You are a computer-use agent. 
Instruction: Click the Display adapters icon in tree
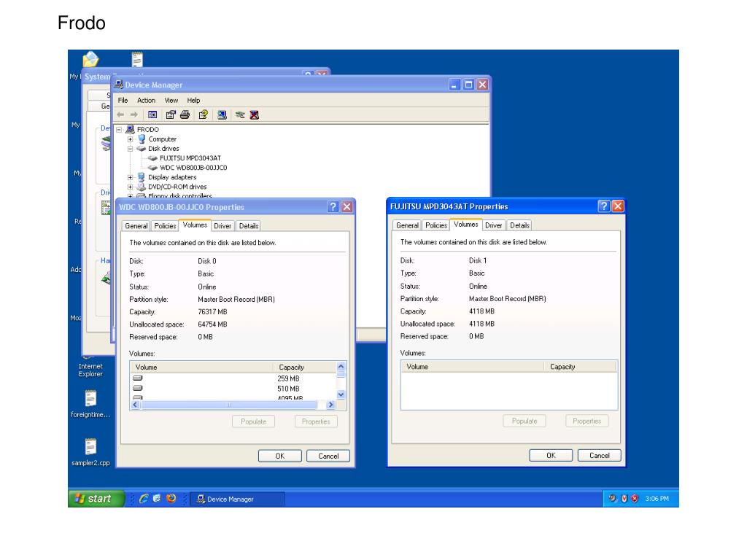coord(141,177)
